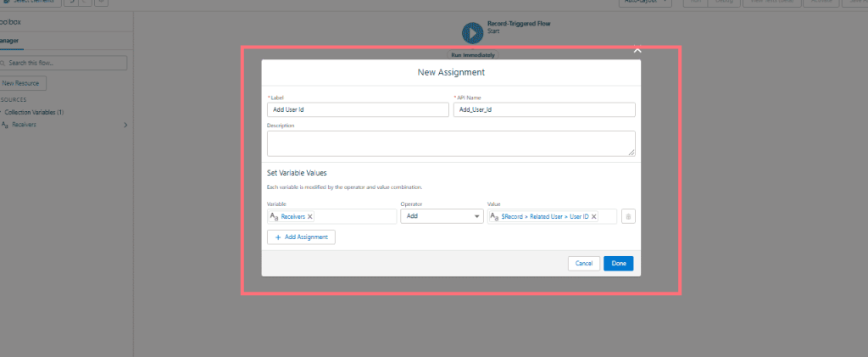
Task: Click the magnifier icon in flow search
Action: (3, 63)
